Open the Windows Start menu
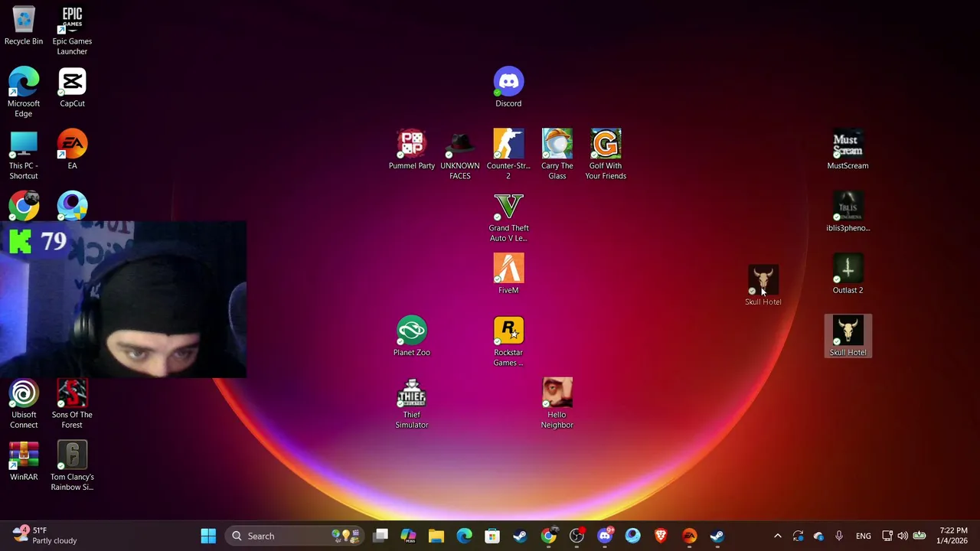 coord(208,536)
